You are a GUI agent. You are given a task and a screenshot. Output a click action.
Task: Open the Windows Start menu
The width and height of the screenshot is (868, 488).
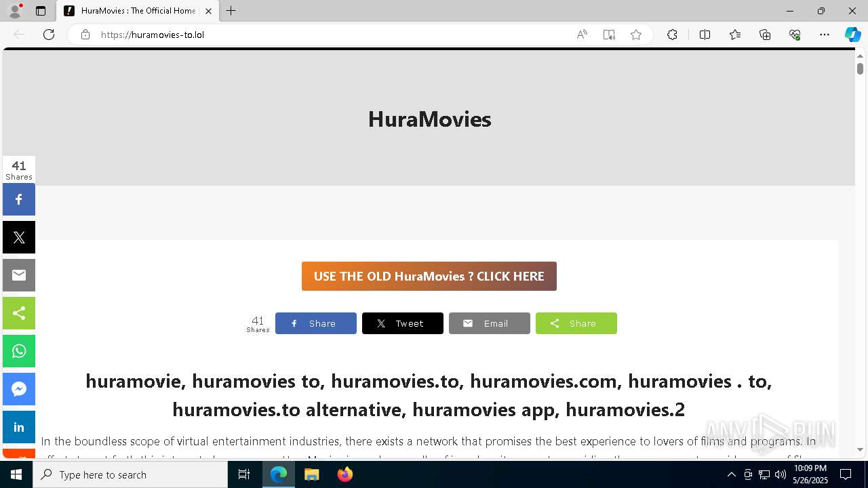click(x=16, y=474)
